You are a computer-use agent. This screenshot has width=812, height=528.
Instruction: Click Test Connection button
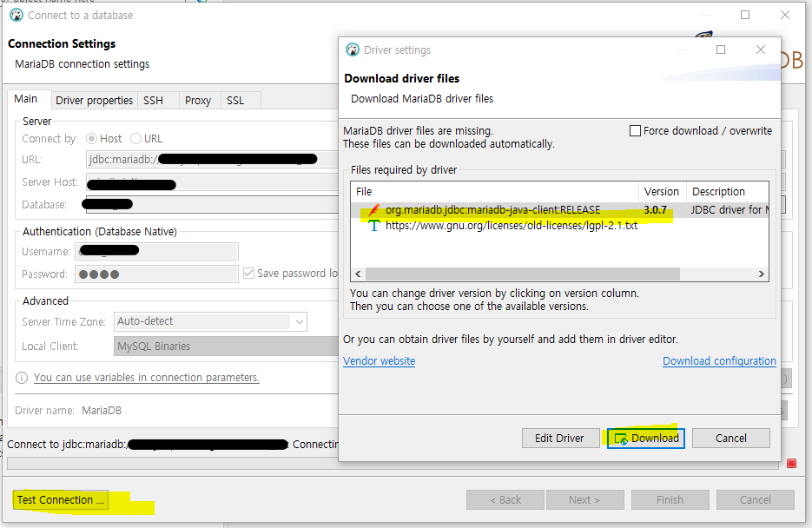click(61, 499)
